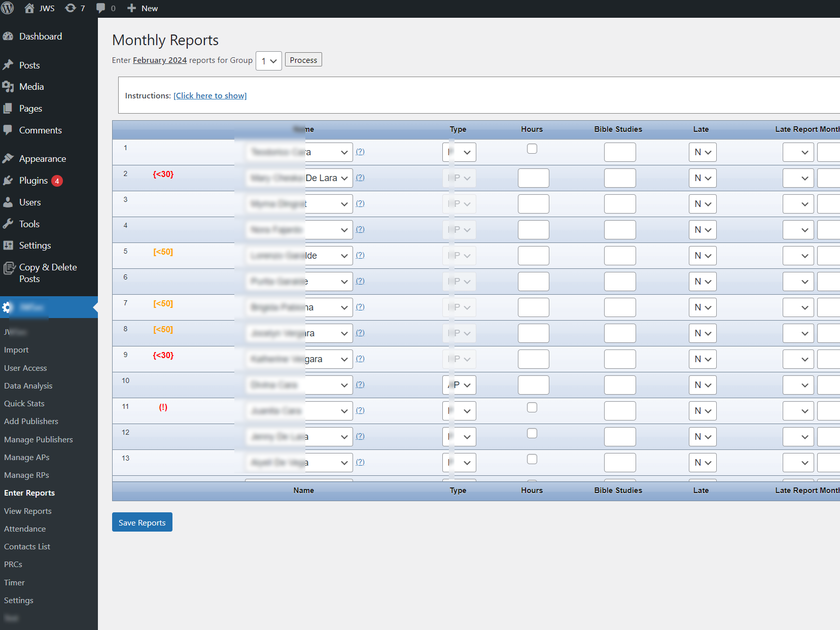Click the Appearance paintbrush icon

click(8, 159)
